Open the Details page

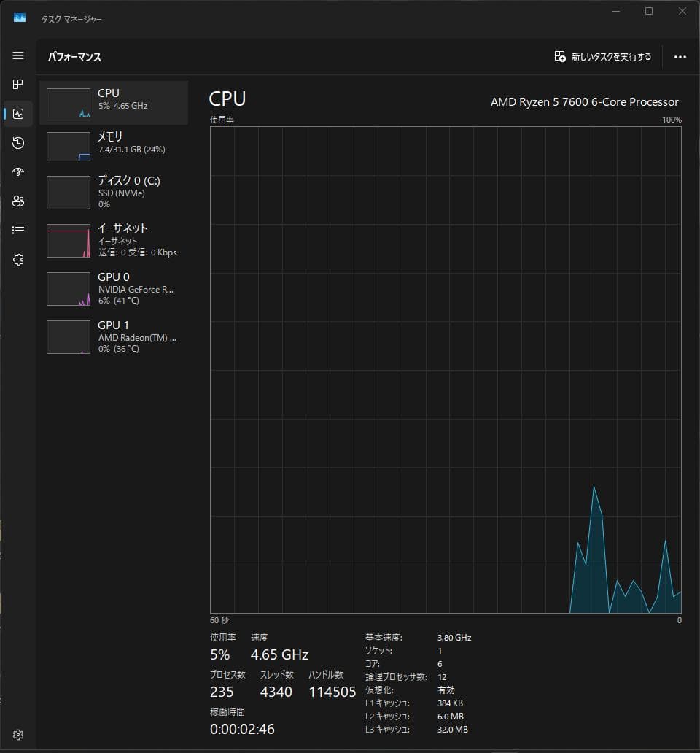click(x=17, y=230)
